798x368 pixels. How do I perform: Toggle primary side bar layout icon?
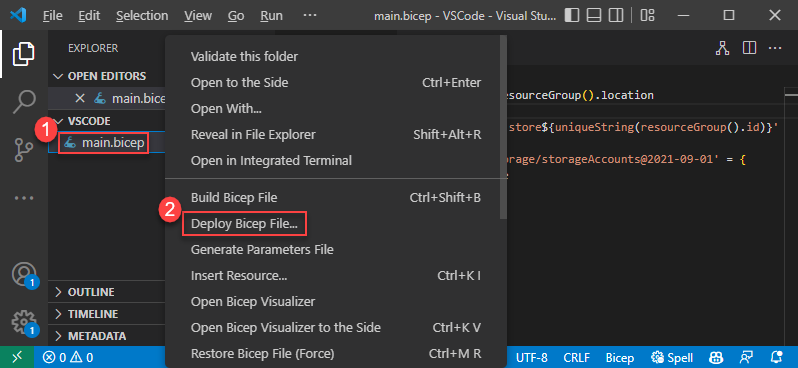click(x=572, y=15)
